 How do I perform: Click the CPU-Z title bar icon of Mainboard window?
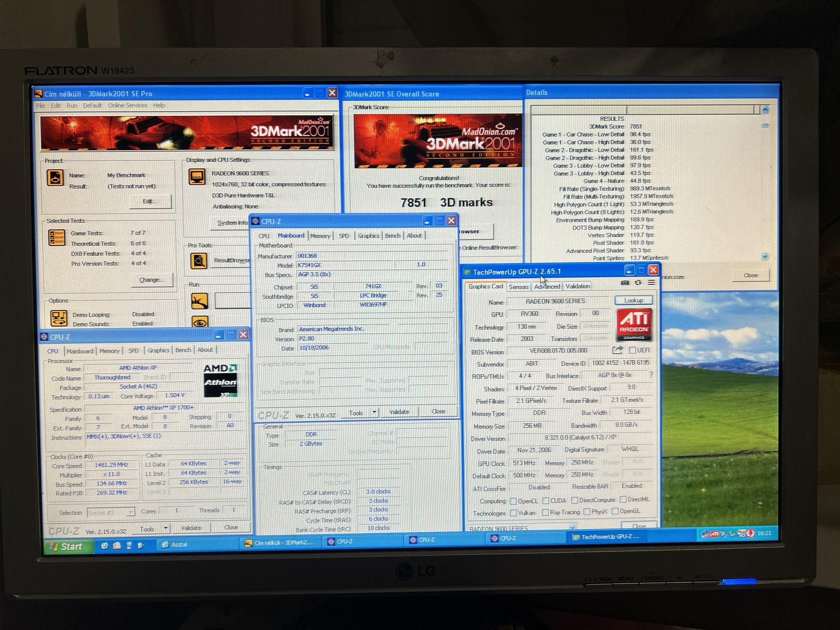[x=256, y=221]
